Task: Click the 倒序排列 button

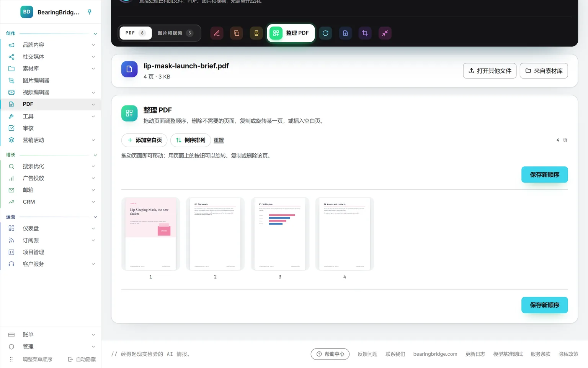Action: coord(191,140)
